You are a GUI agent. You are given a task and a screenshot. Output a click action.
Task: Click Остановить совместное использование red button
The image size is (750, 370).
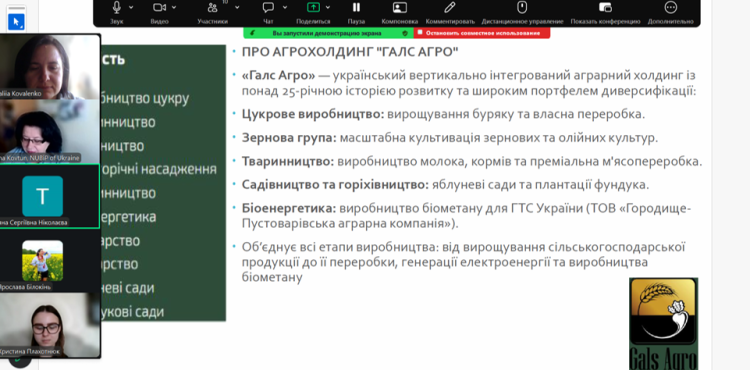coord(482,33)
